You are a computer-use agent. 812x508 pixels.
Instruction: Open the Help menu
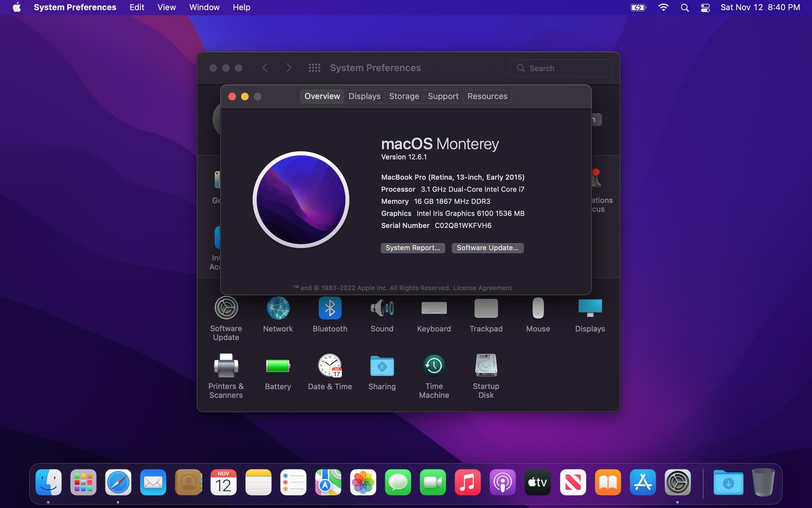pos(242,8)
